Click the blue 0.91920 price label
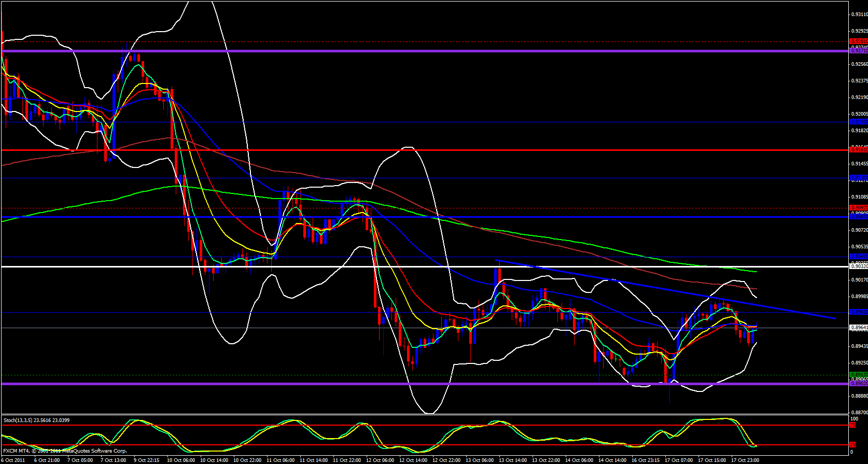Image resolution: width=868 pixels, height=464 pixels. [859, 122]
